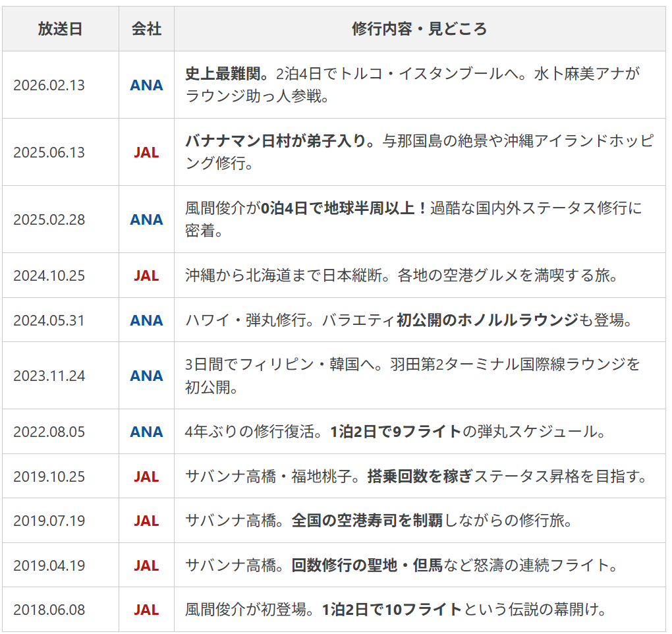Click the bold text 1泊2日で10フライト

tap(392, 610)
